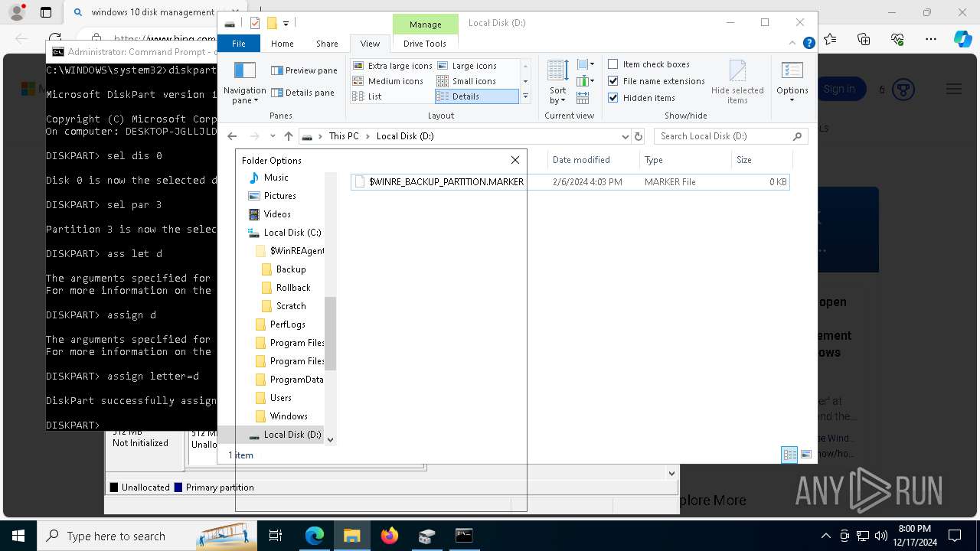Screen dimensions: 980x551
Task: Select the Rollback folder in tree
Action: [x=286, y=288]
